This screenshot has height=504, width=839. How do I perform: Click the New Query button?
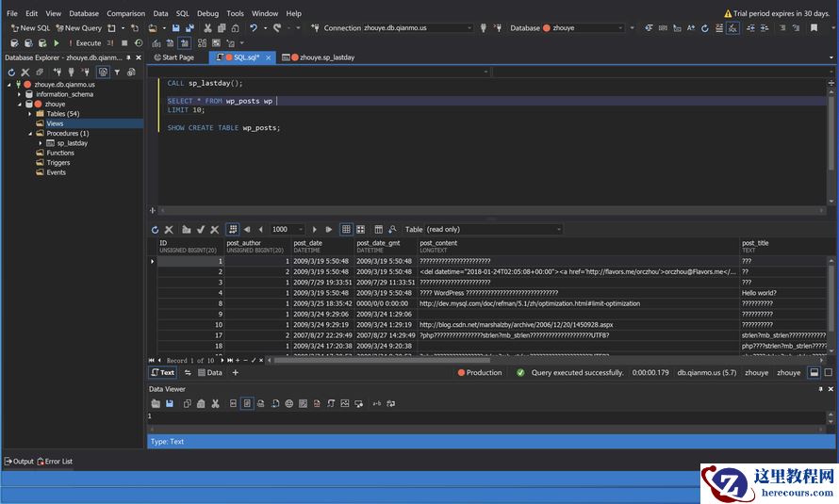coord(78,28)
